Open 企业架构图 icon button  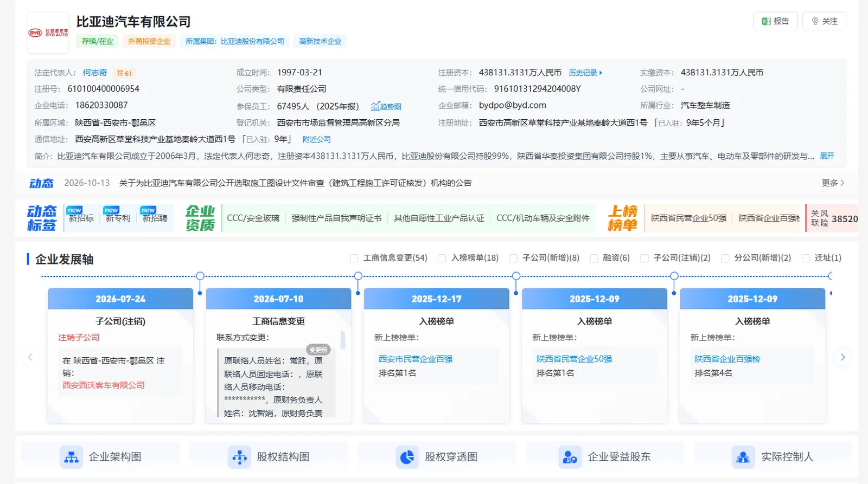[100, 457]
